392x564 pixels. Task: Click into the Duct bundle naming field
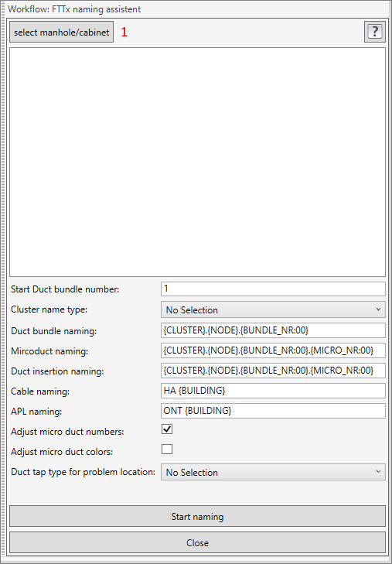tap(273, 330)
